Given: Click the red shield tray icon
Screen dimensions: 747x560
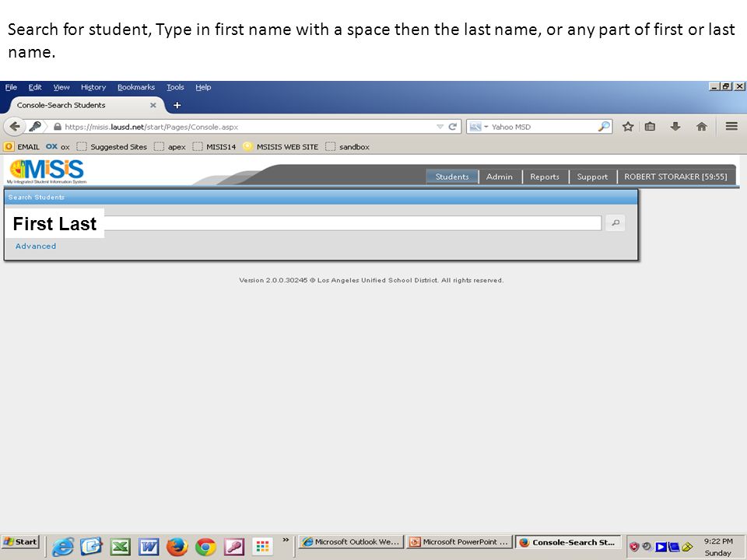Looking at the screenshot, I should 633,547.
